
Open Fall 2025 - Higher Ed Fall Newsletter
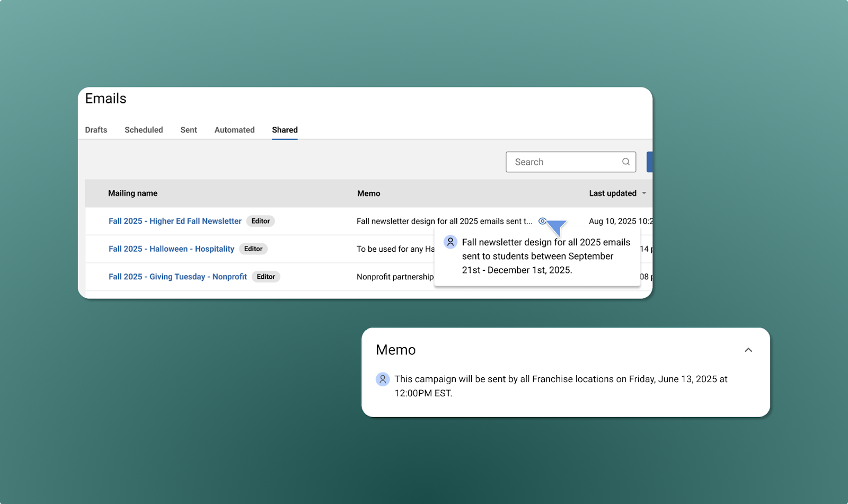pos(175,221)
